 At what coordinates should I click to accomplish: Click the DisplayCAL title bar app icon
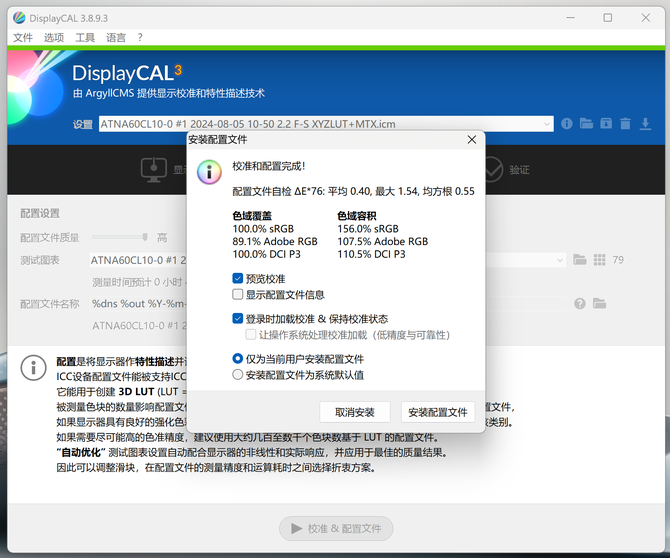click(19, 18)
